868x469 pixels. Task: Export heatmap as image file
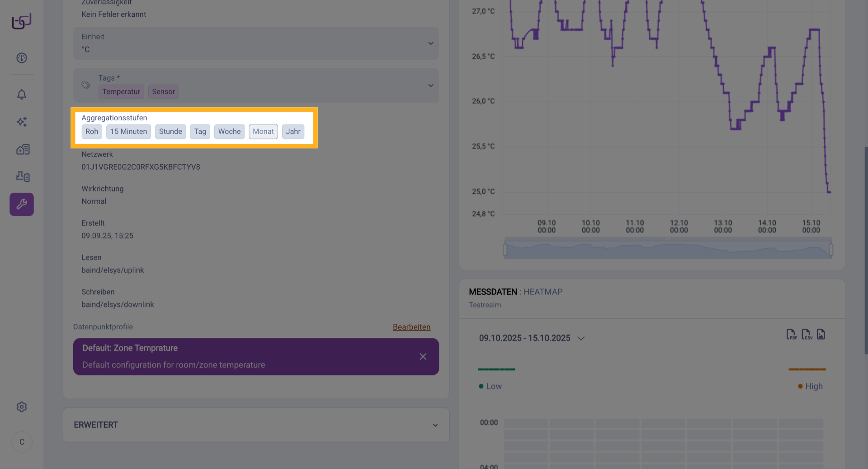[x=821, y=334]
